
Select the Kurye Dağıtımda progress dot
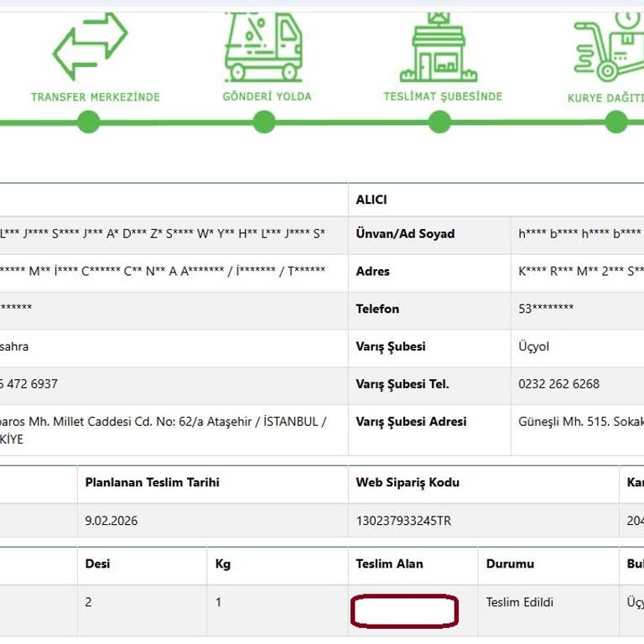point(616,122)
